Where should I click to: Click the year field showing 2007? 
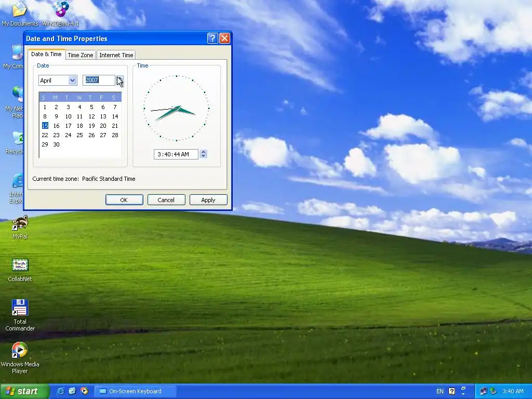click(99, 80)
